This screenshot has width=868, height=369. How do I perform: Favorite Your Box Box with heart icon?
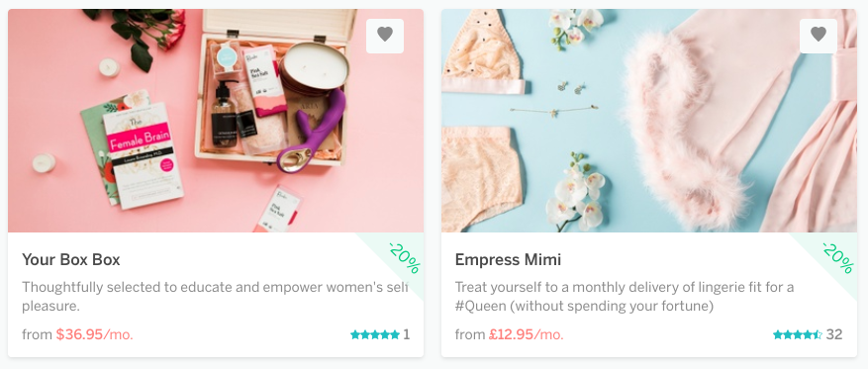(385, 36)
